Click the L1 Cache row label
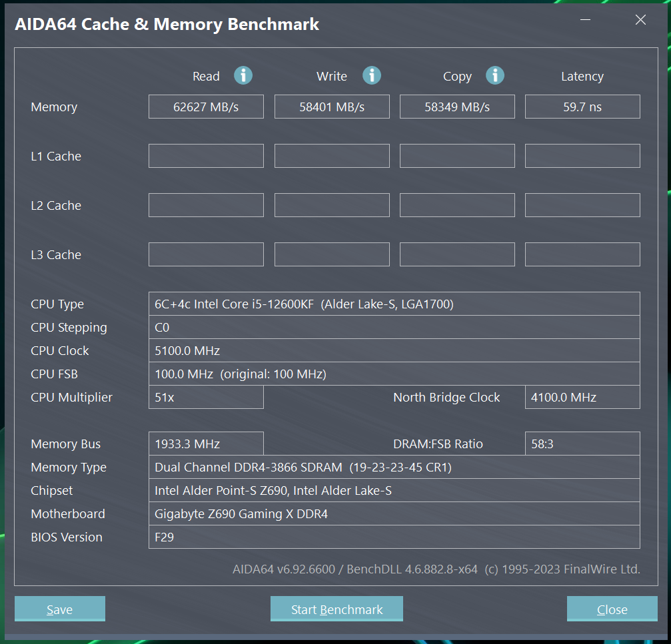 (x=55, y=156)
